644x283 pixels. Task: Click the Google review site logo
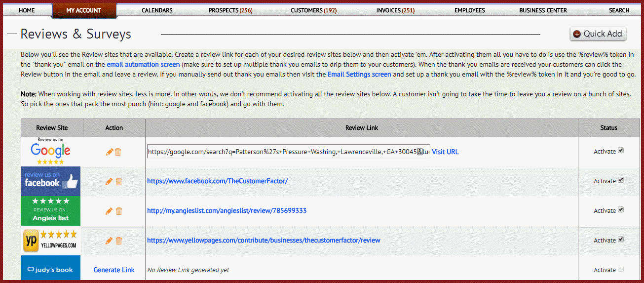click(x=50, y=151)
